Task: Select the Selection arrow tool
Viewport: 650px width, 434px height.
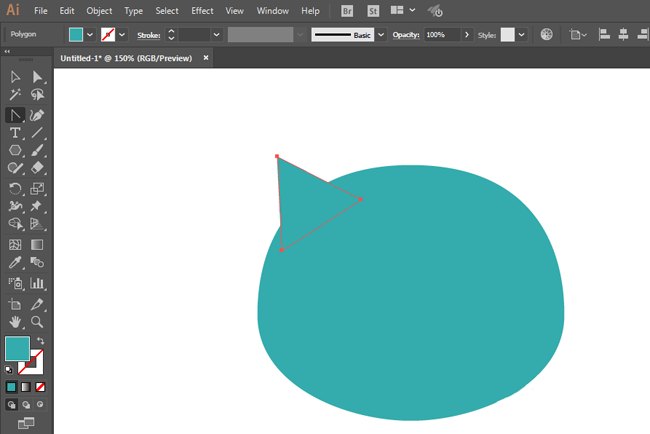Action: [15, 77]
